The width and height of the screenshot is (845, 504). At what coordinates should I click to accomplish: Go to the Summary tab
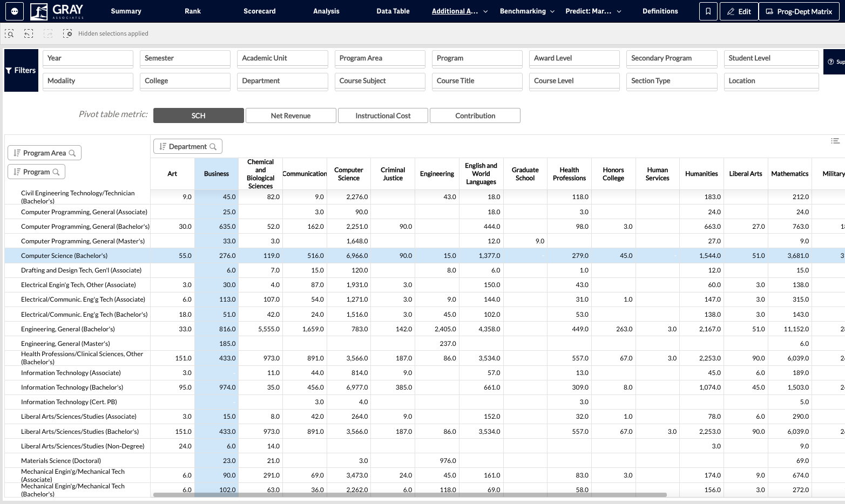tap(126, 11)
